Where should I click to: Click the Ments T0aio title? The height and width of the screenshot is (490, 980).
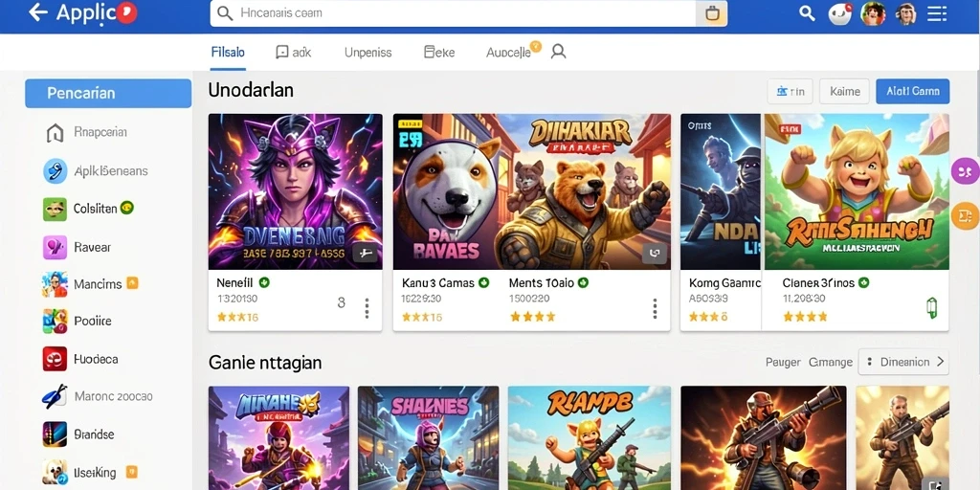[x=542, y=283]
